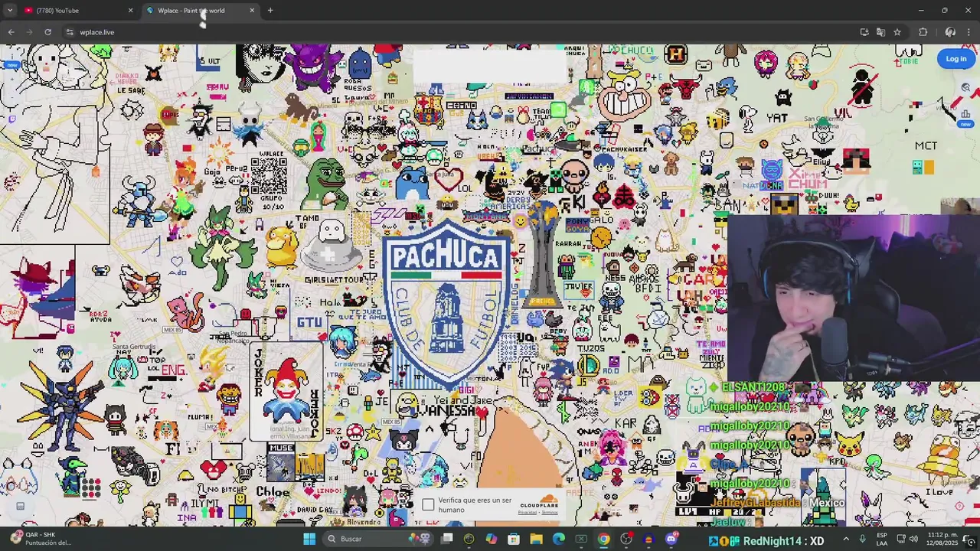980x551 pixels.
Task: Open the map search icon under Log in
Action: (966, 88)
